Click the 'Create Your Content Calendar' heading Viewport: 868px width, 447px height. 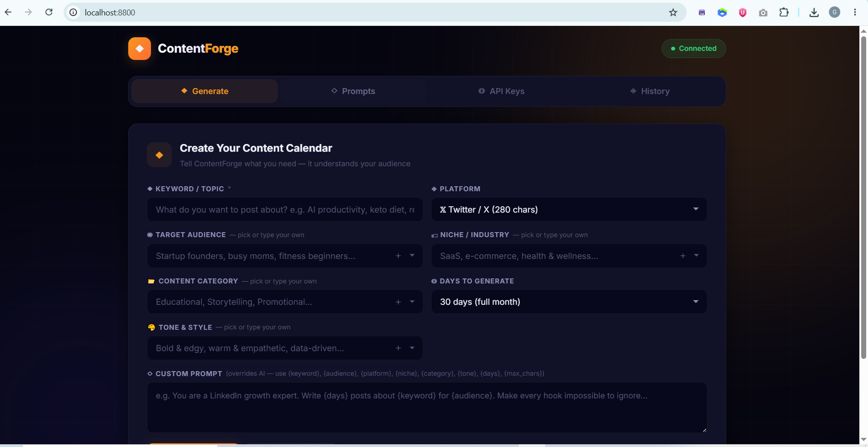[256, 148]
